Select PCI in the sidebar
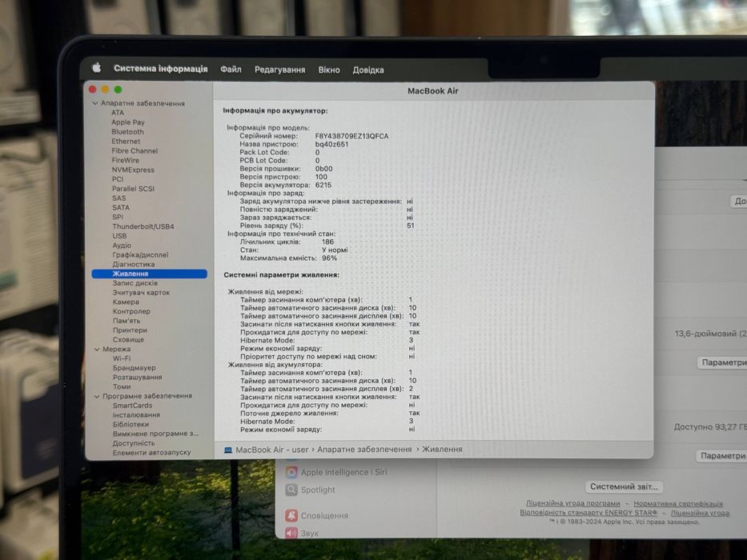 tap(118, 179)
